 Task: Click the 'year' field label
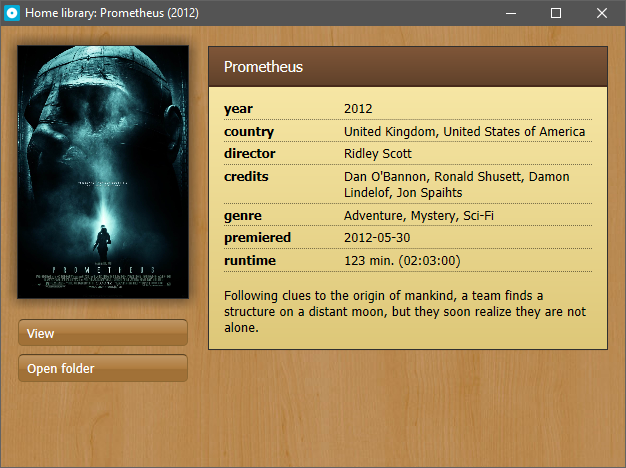pyautogui.click(x=238, y=109)
